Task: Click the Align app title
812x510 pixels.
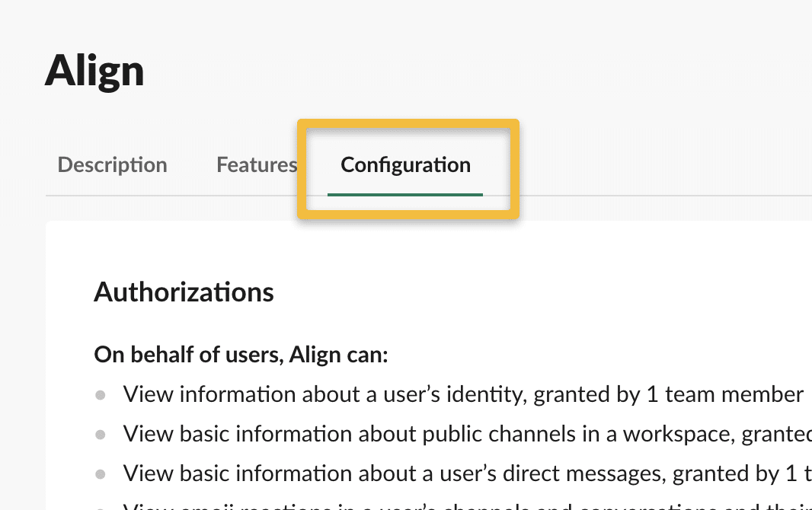Action: 94,71
